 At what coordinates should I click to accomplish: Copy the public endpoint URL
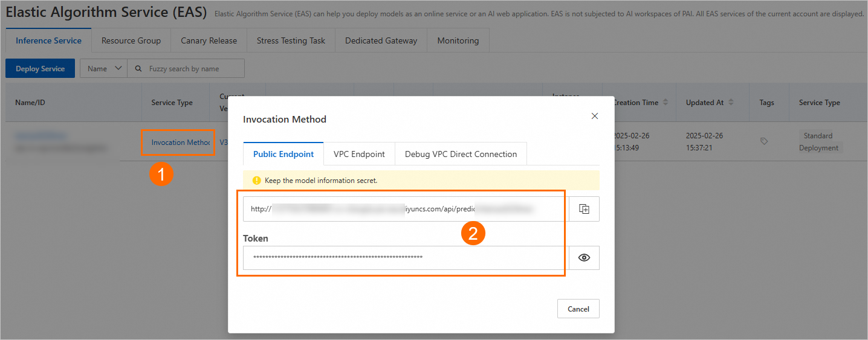(584, 209)
